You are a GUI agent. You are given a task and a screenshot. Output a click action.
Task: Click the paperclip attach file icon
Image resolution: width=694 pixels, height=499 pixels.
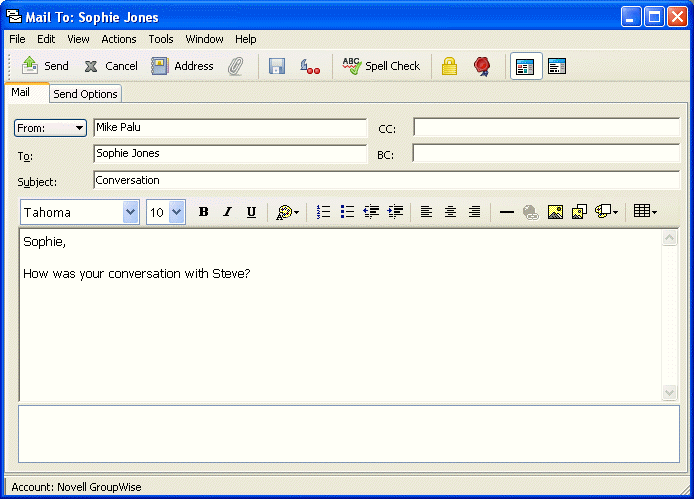coord(236,66)
